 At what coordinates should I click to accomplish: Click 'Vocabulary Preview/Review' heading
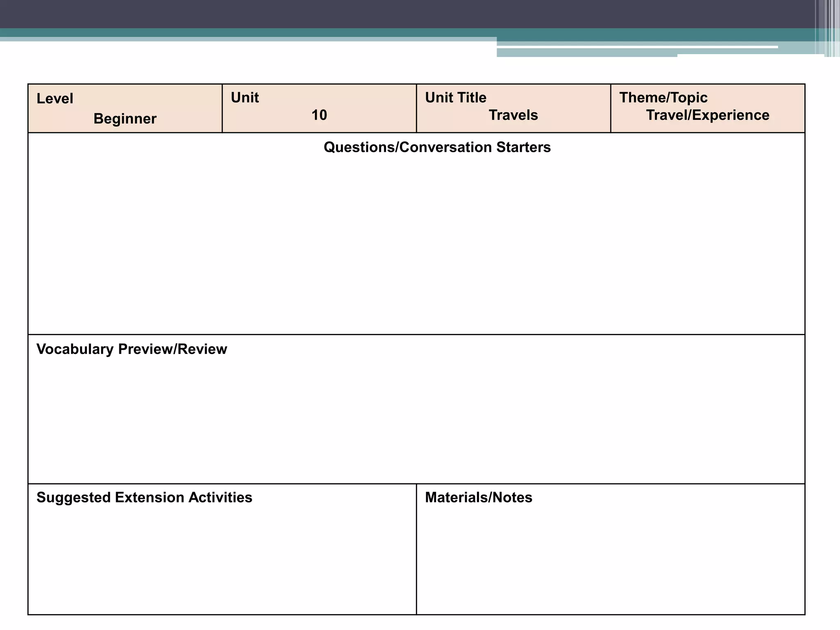(132, 349)
